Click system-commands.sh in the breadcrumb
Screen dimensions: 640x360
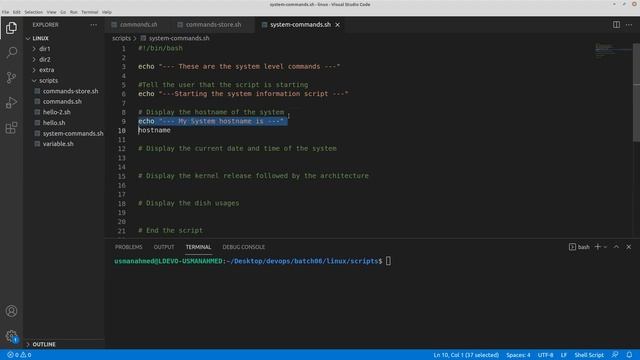(179, 38)
